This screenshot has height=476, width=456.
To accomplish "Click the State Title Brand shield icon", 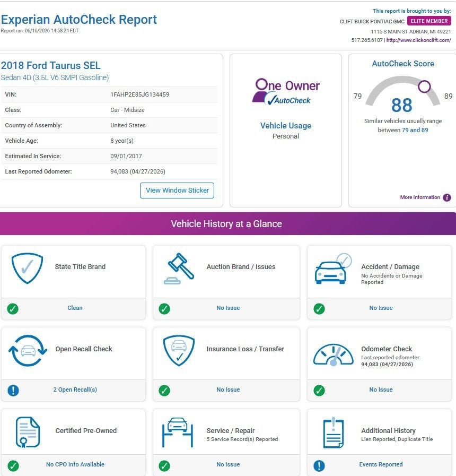I will tap(27, 268).
